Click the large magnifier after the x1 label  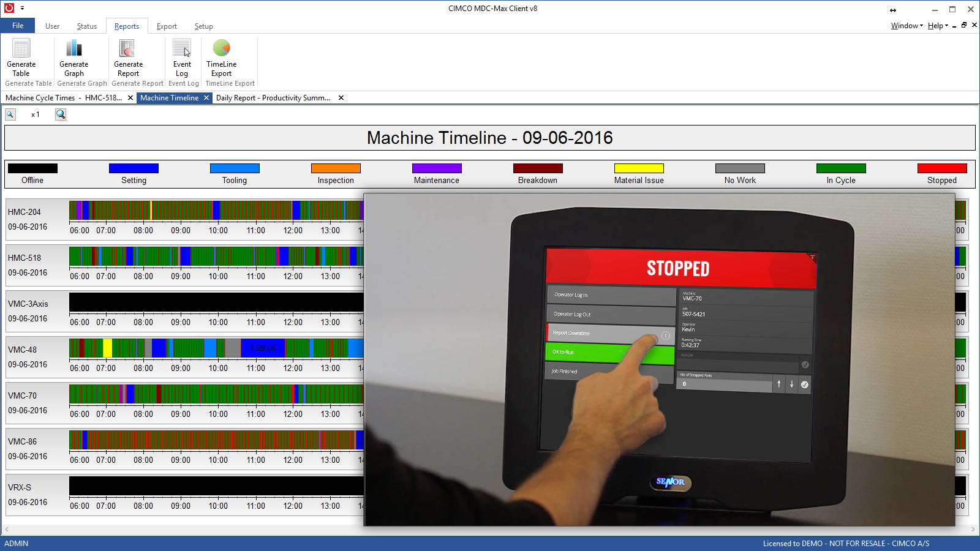click(61, 114)
